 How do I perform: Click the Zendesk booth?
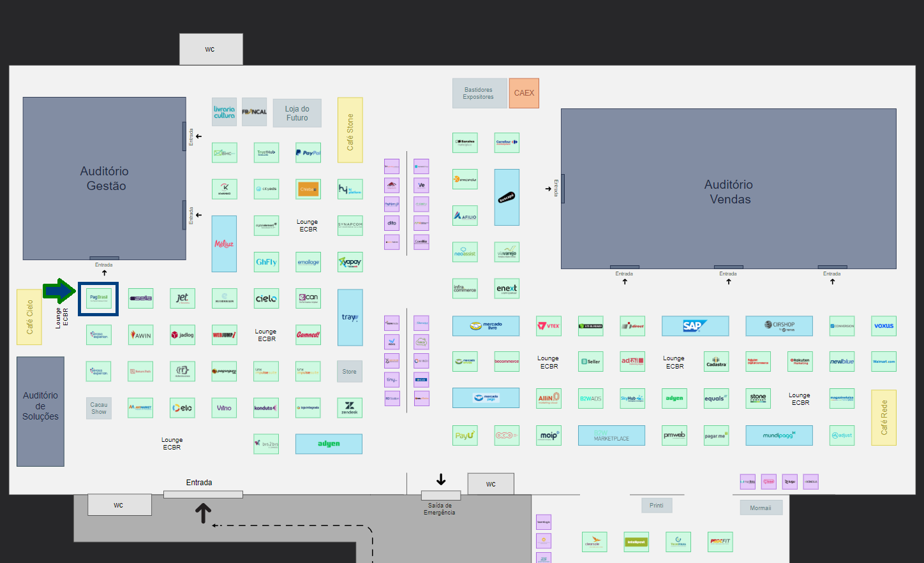click(350, 408)
